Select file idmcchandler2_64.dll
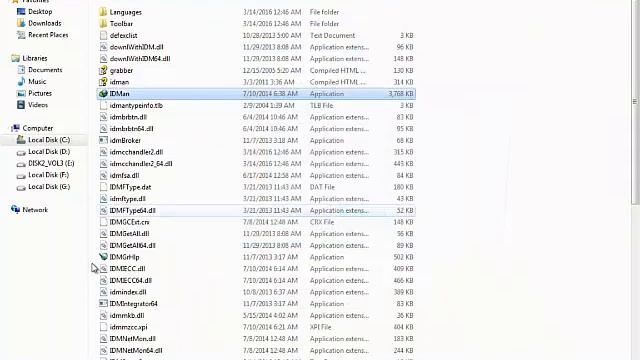Image resolution: width=640 pixels, height=360 pixels. coord(141,164)
